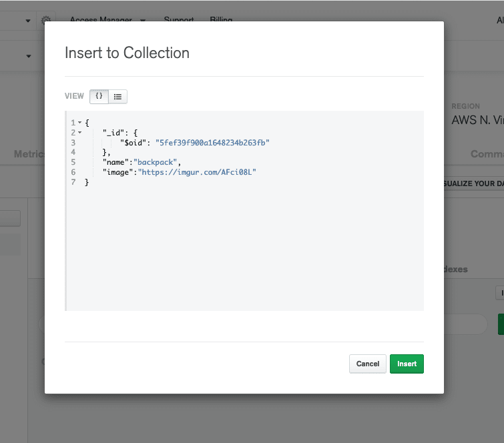Open top-left project dropdown arrow in background
Image resolution: width=504 pixels, height=443 pixels.
[28, 21]
